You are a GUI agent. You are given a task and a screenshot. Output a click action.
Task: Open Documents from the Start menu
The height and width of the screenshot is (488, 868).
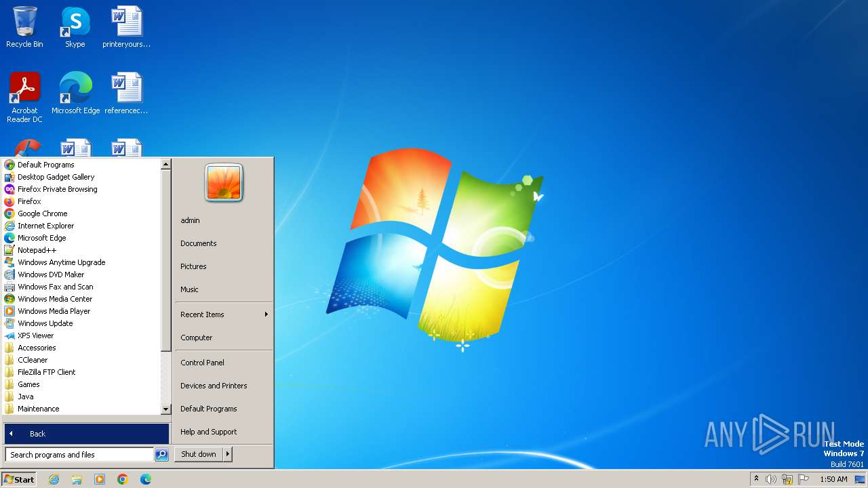[224, 243]
